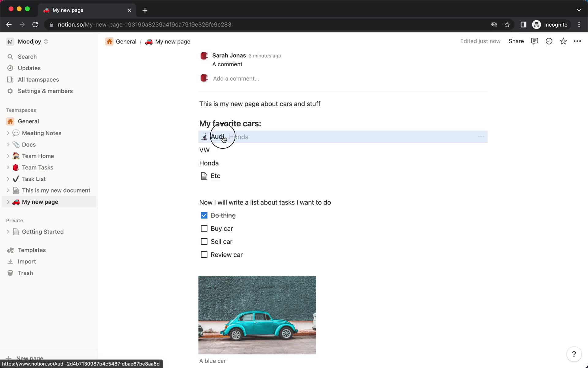The width and height of the screenshot is (588, 368).
Task: Enable 'Review car' checkbox
Action: [x=204, y=255]
